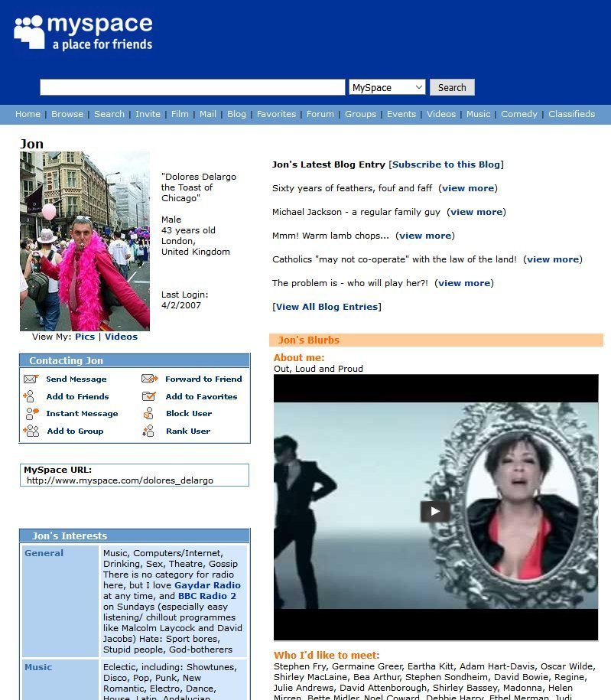Viewport: 611px width, 700px height.
Task: Click Jon's profile photo
Action: pyautogui.click(x=85, y=241)
